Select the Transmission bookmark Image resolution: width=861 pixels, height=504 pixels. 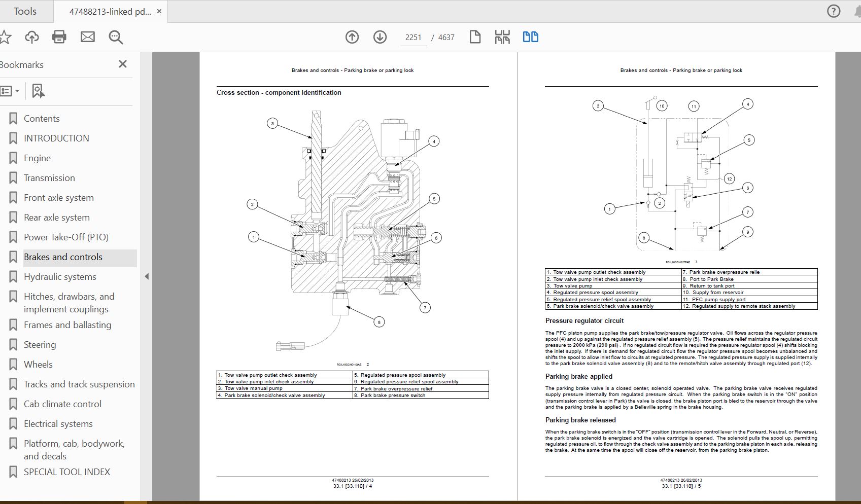49,178
